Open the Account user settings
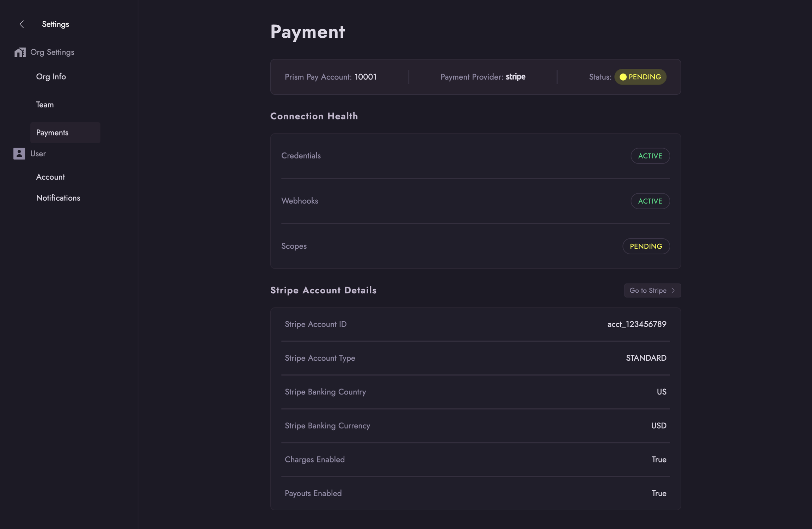 50,177
